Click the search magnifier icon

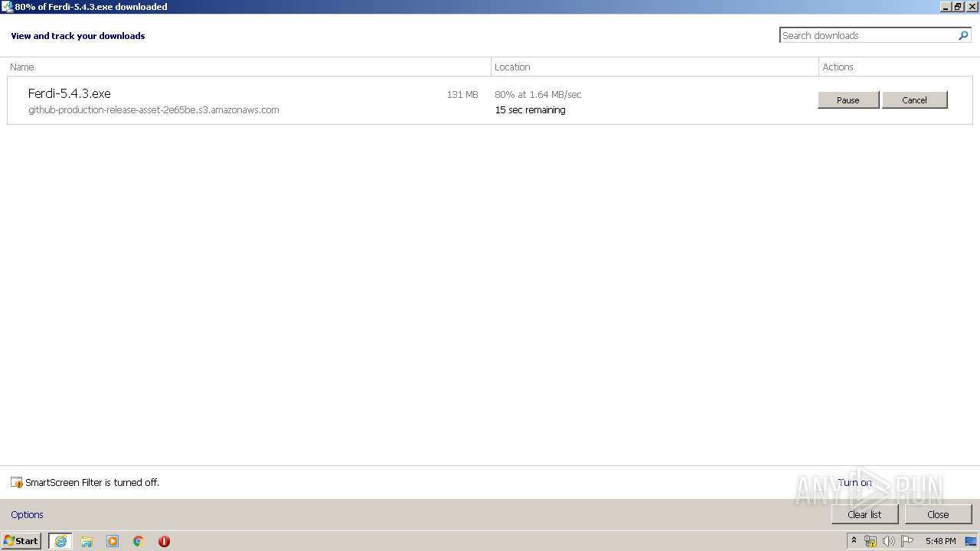coord(963,35)
